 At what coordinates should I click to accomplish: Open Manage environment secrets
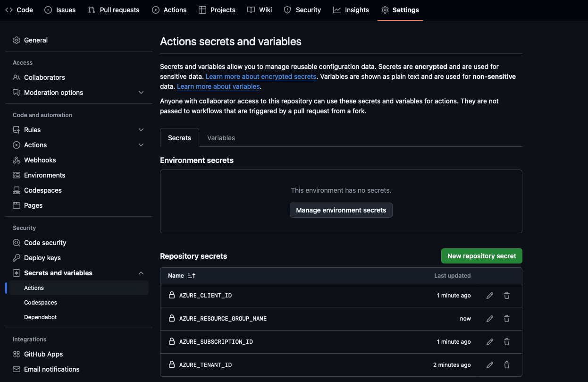[341, 210]
